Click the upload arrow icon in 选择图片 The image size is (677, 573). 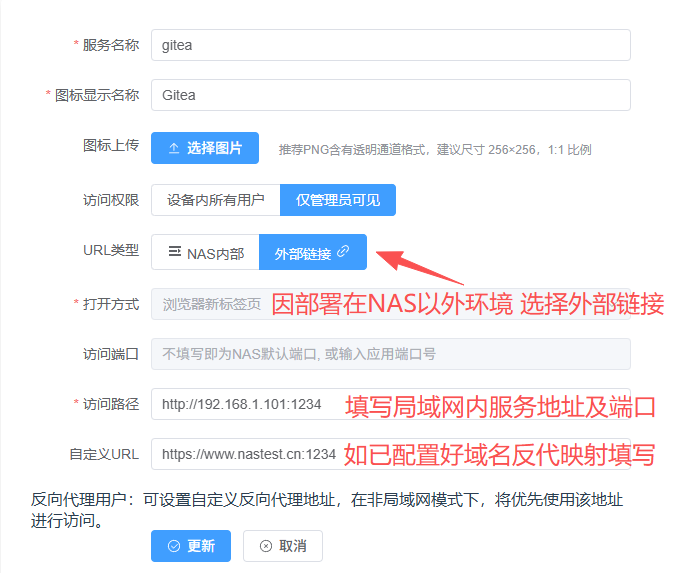point(174,148)
